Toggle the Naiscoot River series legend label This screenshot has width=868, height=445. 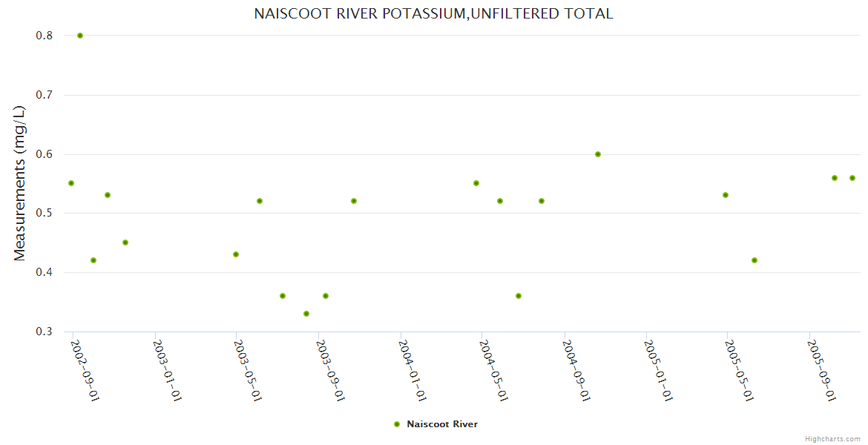pos(442,424)
